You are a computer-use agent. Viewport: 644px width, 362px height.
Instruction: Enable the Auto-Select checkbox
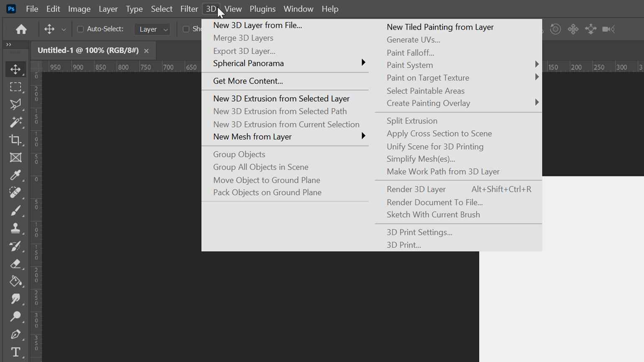click(80, 29)
